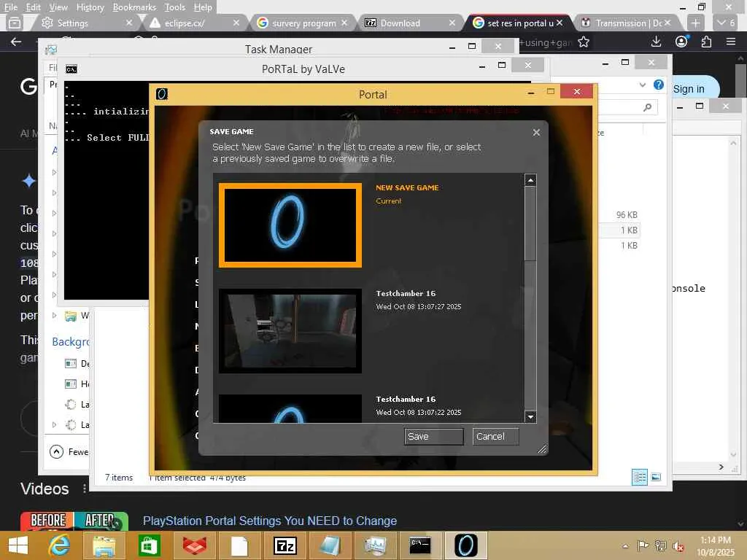Click the PoRTaL by VaLVe console icon

71,69
